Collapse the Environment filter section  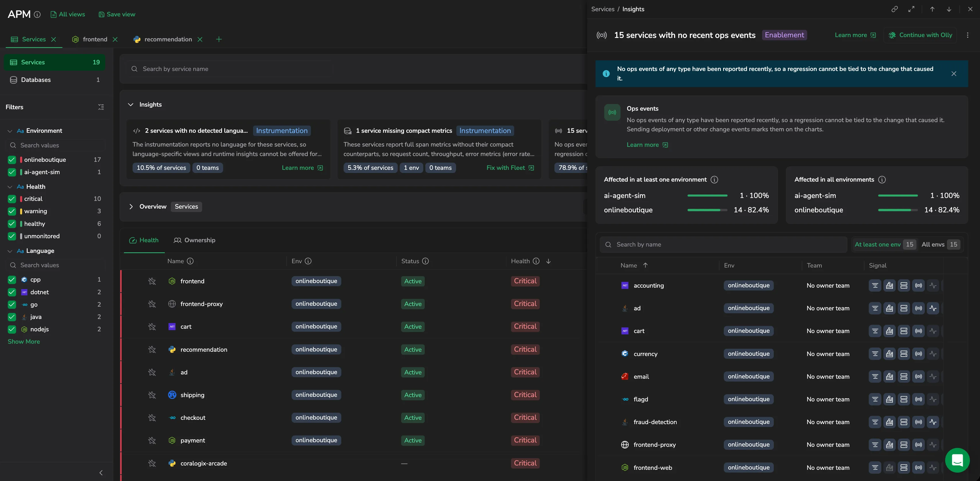(x=10, y=131)
